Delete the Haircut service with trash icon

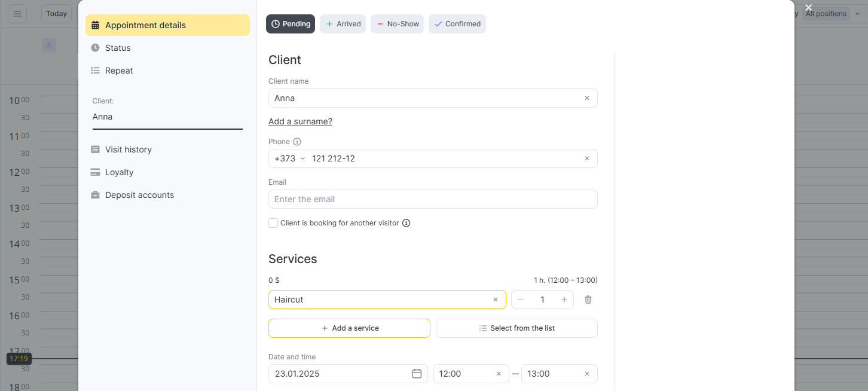point(588,300)
